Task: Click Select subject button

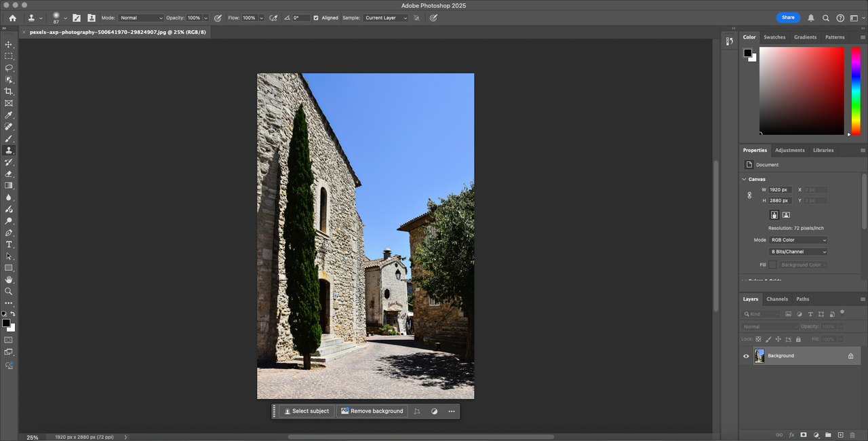Action: click(x=306, y=411)
